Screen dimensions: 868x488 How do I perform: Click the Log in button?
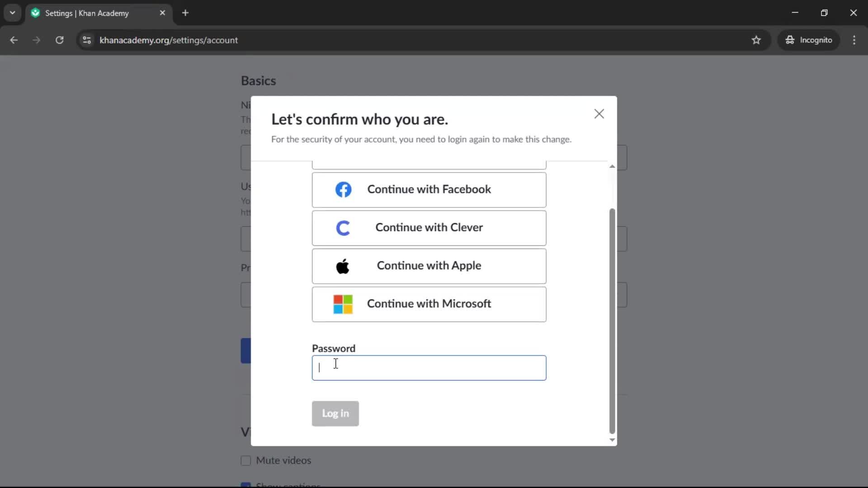point(335,413)
